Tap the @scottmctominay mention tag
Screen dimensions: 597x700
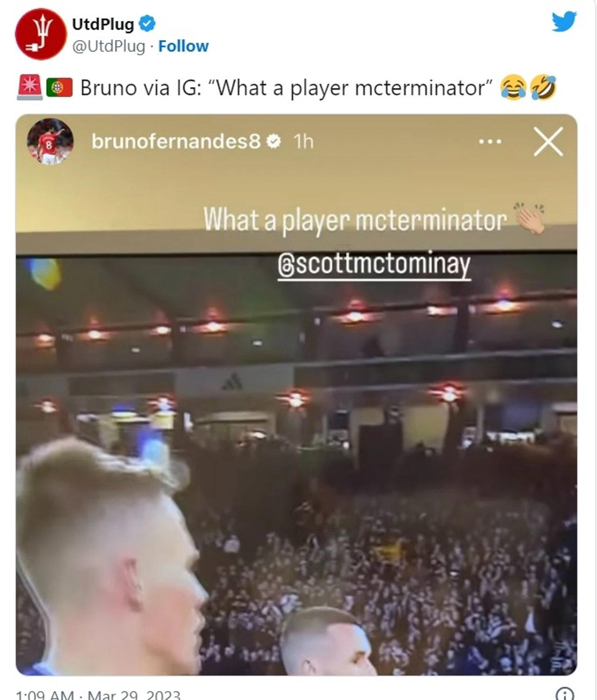tap(374, 264)
